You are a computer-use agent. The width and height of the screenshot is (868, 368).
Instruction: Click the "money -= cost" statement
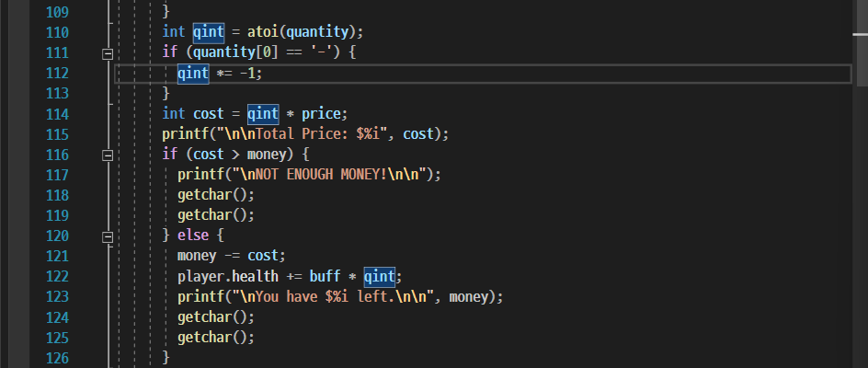(x=232, y=256)
